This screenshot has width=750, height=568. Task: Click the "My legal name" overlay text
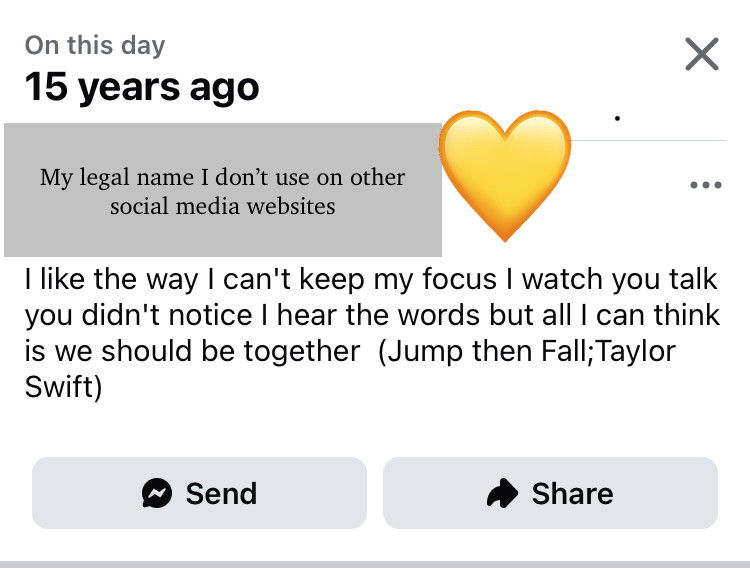point(222,177)
